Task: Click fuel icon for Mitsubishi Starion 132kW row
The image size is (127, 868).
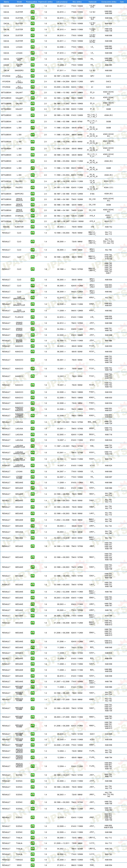Action: click(32, 221)
